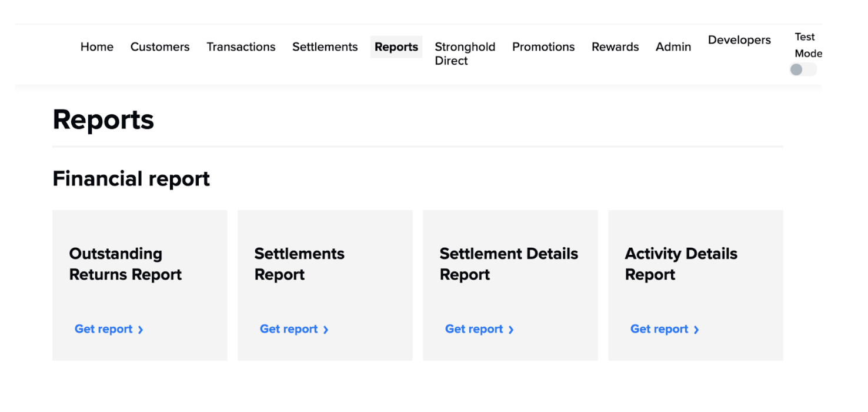Open the Rewards page
The image size is (868, 412).
click(x=615, y=46)
